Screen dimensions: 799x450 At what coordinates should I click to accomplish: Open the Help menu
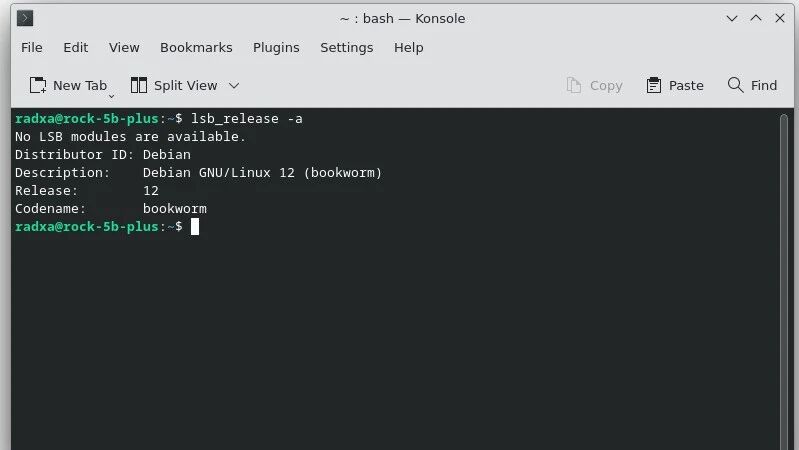point(409,48)
